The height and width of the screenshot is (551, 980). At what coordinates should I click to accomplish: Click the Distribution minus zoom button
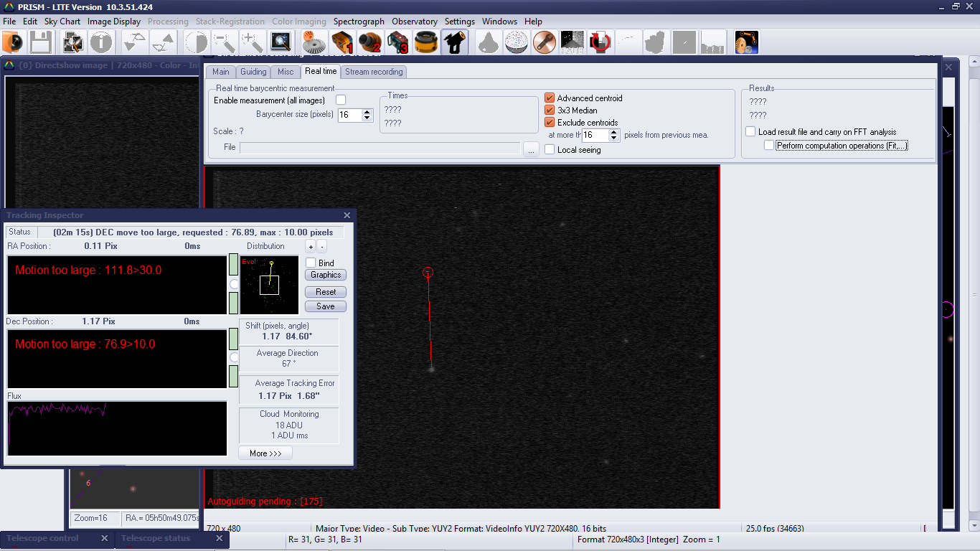coord(322,246)
